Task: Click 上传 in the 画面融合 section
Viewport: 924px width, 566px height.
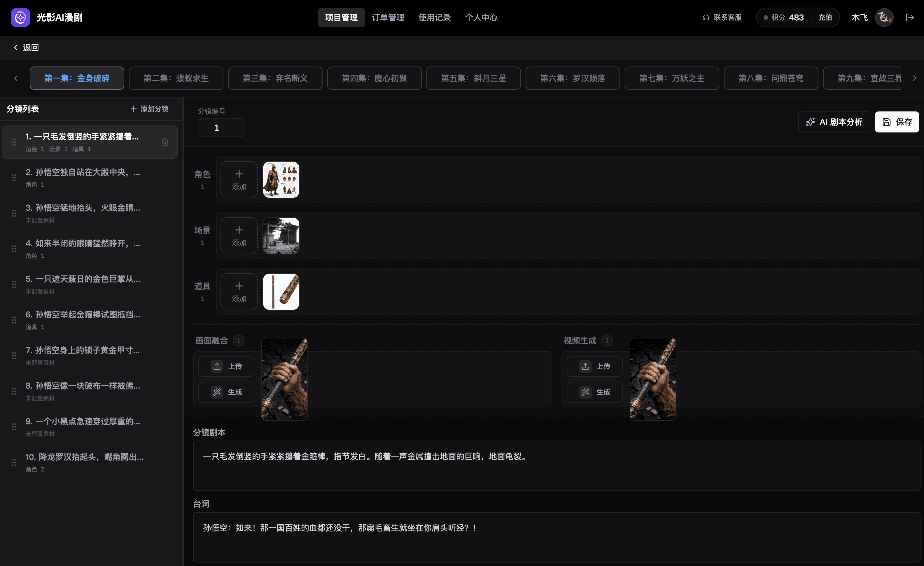Action: point(226,366)
